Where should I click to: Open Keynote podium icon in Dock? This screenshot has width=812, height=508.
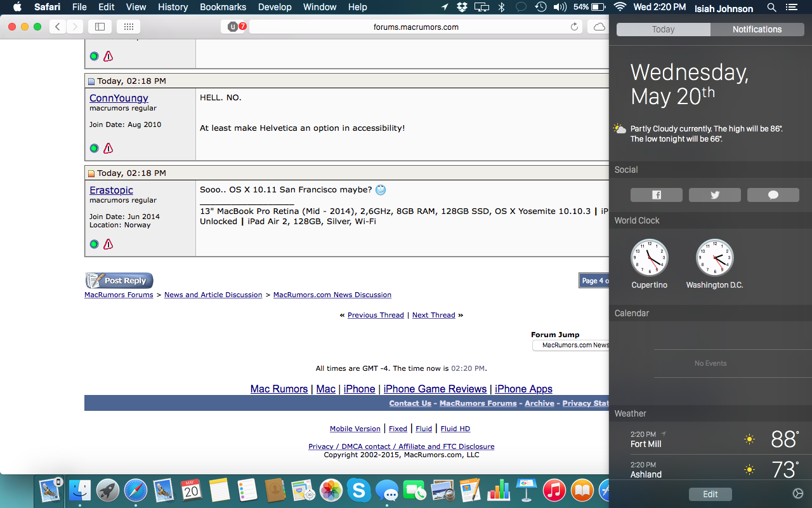(x=526, y=490)
